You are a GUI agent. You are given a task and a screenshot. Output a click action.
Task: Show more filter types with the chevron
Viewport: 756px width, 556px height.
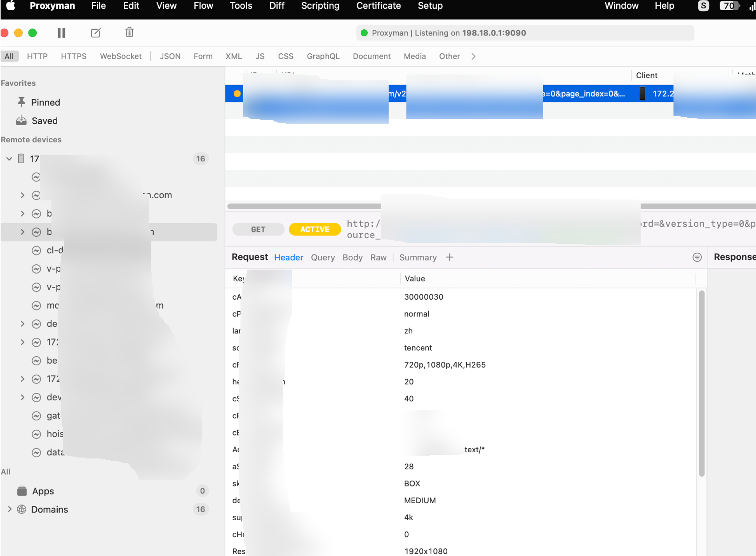pyautogui.click(x=473, y=56)
